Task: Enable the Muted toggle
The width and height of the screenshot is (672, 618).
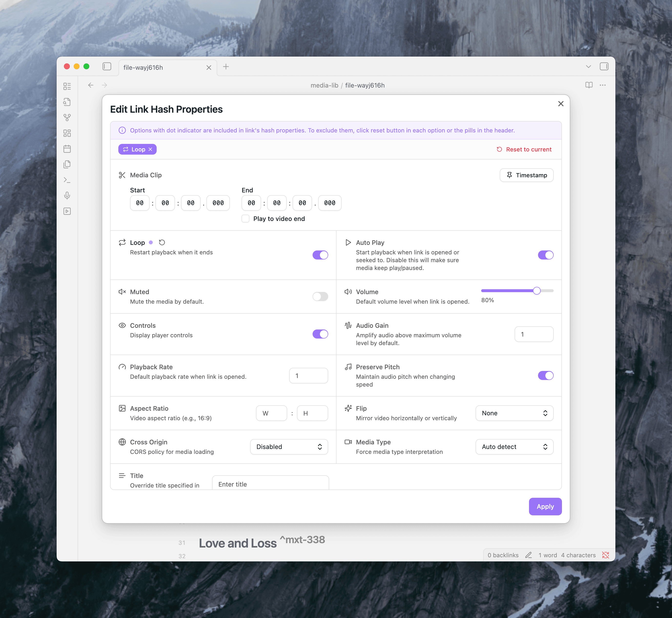Action: coord(320,297)
